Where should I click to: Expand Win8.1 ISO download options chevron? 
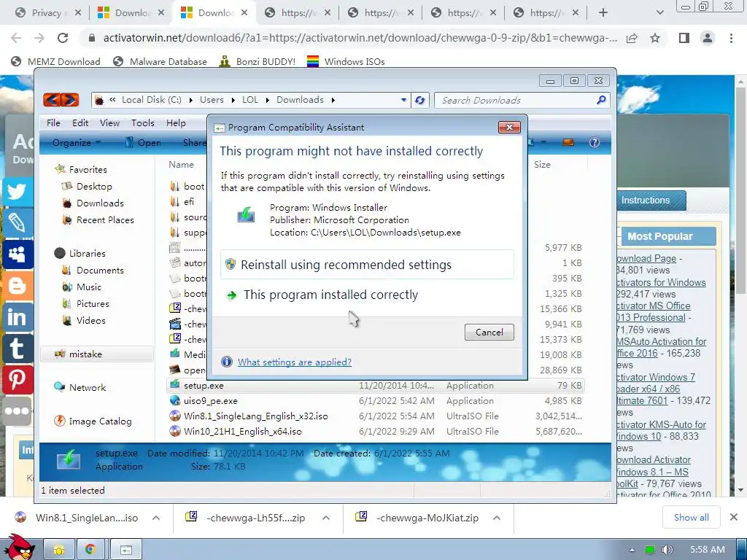pos(156,518)
